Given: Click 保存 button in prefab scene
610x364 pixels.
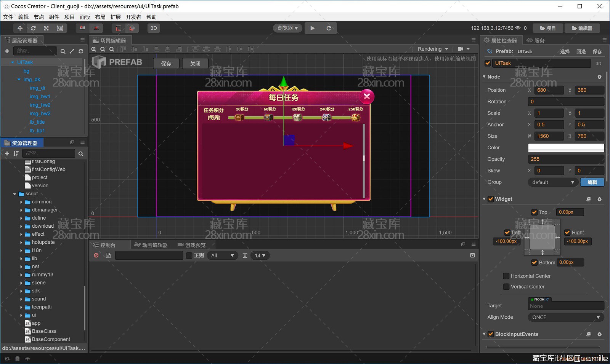Looking at the screenshot, I should [166, 64].
